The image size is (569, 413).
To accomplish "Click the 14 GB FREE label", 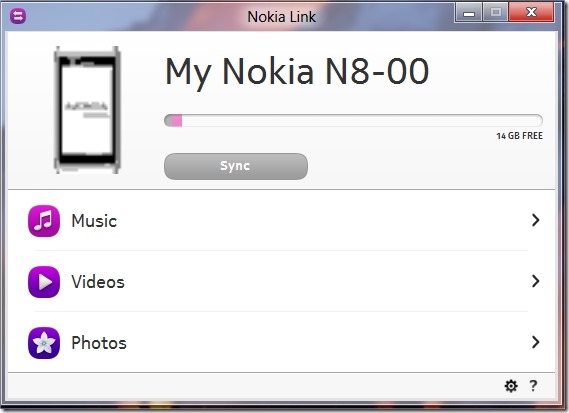I will click(x=520, y=136).
